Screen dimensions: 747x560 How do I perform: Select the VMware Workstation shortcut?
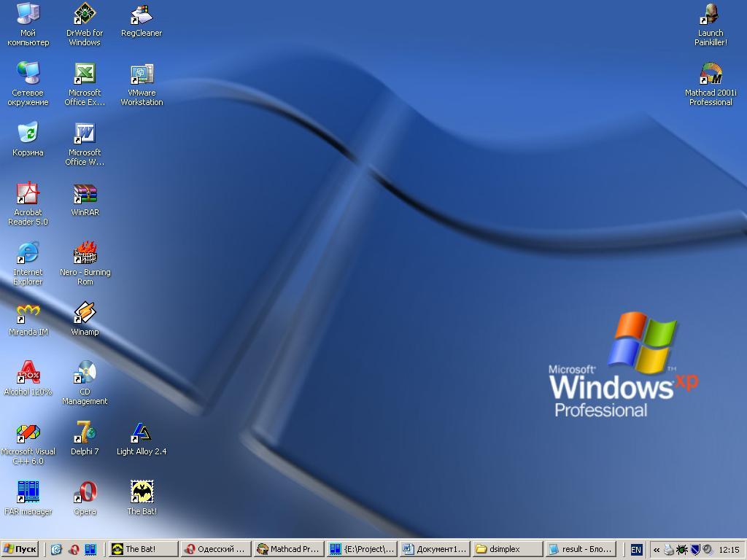[x=142, y=84]
